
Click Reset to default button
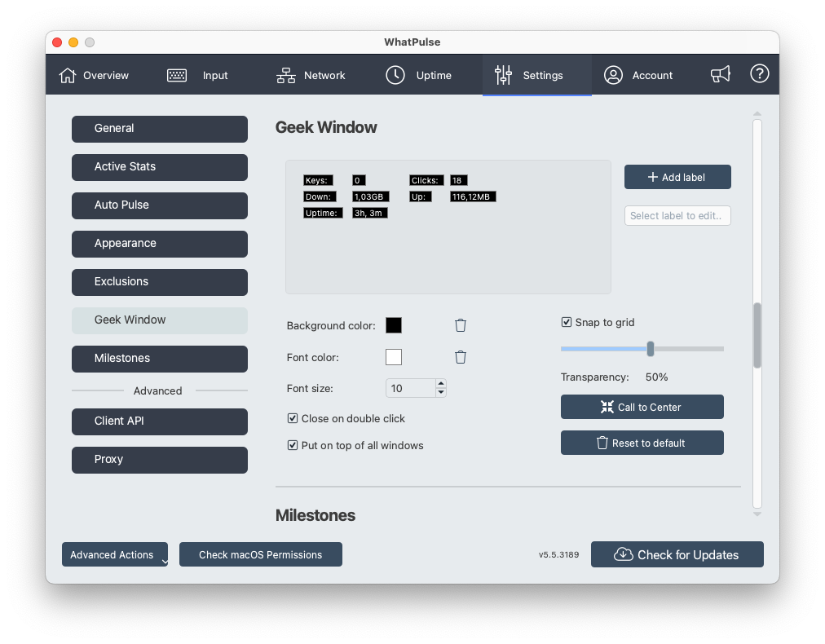642,443
